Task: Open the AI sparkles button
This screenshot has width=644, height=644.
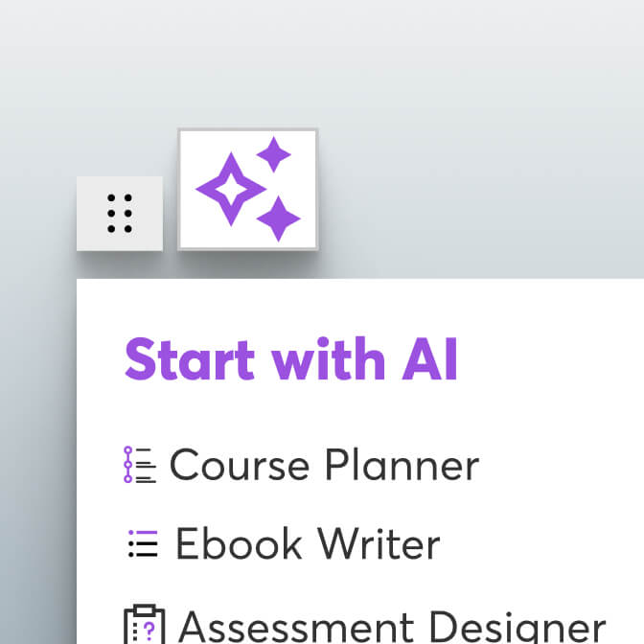Action: pyautogui.click(x=247, y=189)
